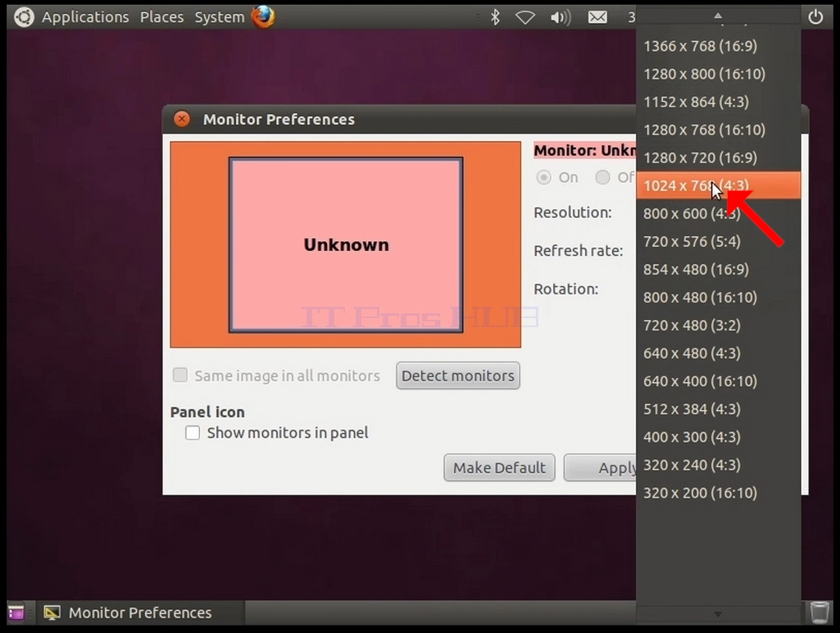Image resolution: width=840 pixels, height=633 pixels.
Task: Click the Detect monitors button
Action: pyautogui.click(x=458, y=376)
